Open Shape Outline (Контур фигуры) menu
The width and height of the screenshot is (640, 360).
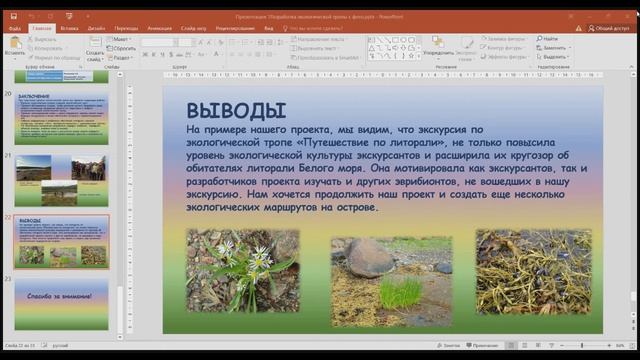pyautogui.click(x=502, y=48)
